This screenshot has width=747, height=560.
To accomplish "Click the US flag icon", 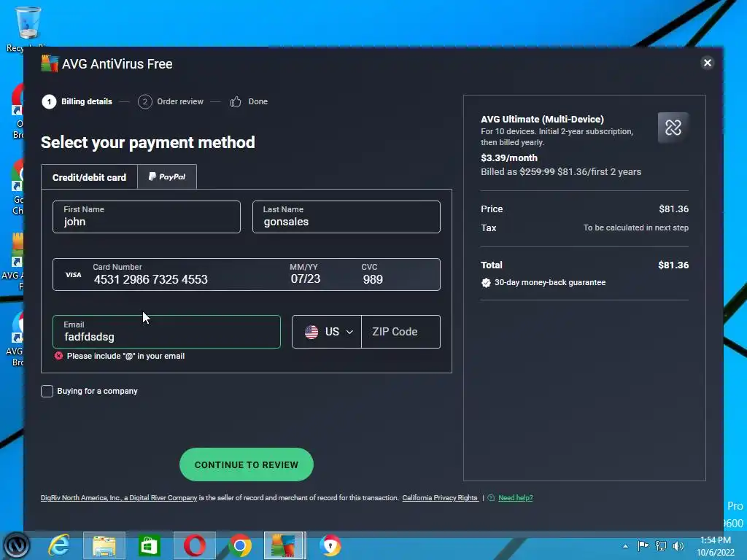I will click(x=311, y=332).
